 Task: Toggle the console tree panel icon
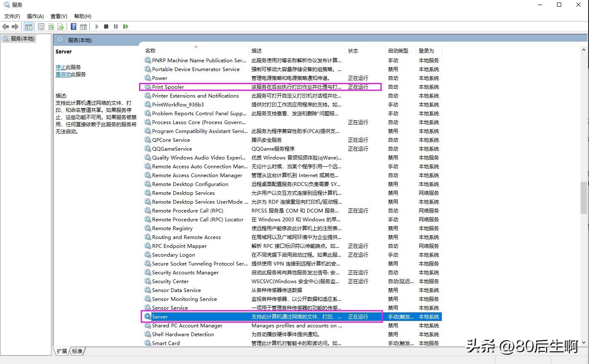tap(28, 26)
